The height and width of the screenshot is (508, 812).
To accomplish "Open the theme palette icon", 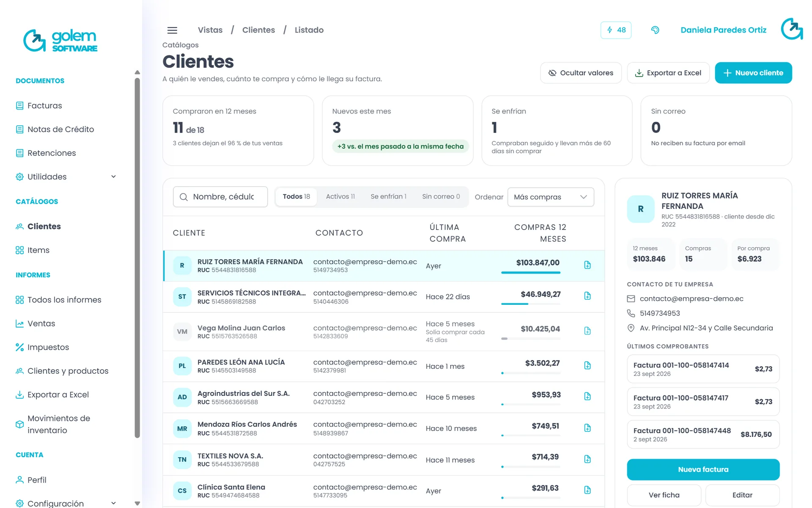I will 655,30.
